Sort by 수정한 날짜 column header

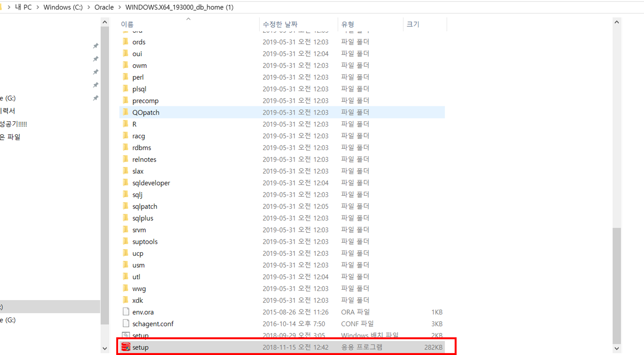[x=280, y=24]
